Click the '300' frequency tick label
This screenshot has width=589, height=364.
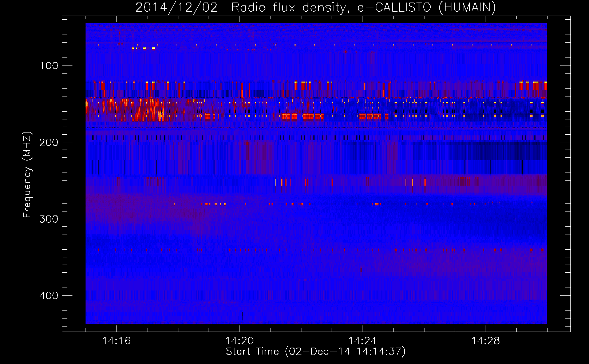(x=49, y=219)
